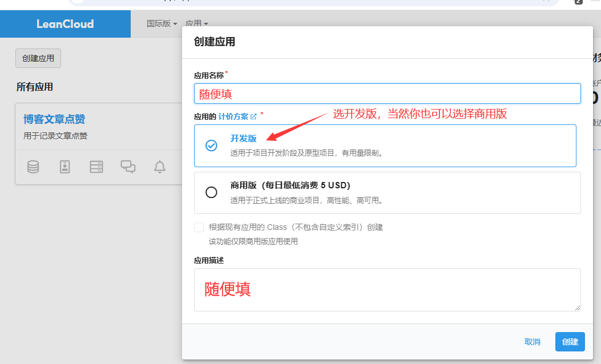Expand the 国际版 region dropdown

[162, 24]
